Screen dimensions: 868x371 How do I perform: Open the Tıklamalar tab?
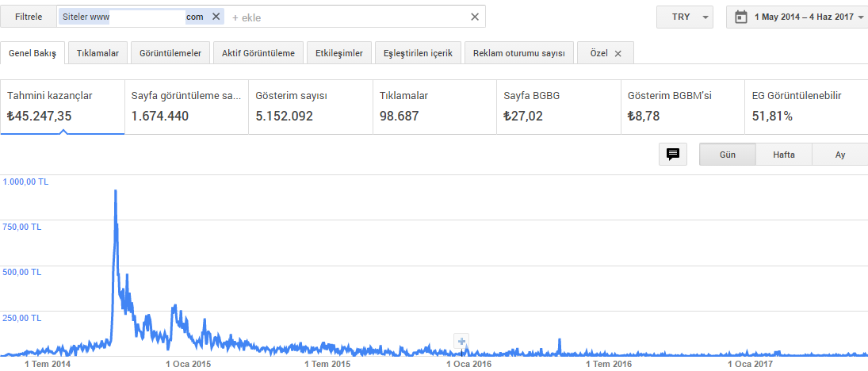coord(98,53)
